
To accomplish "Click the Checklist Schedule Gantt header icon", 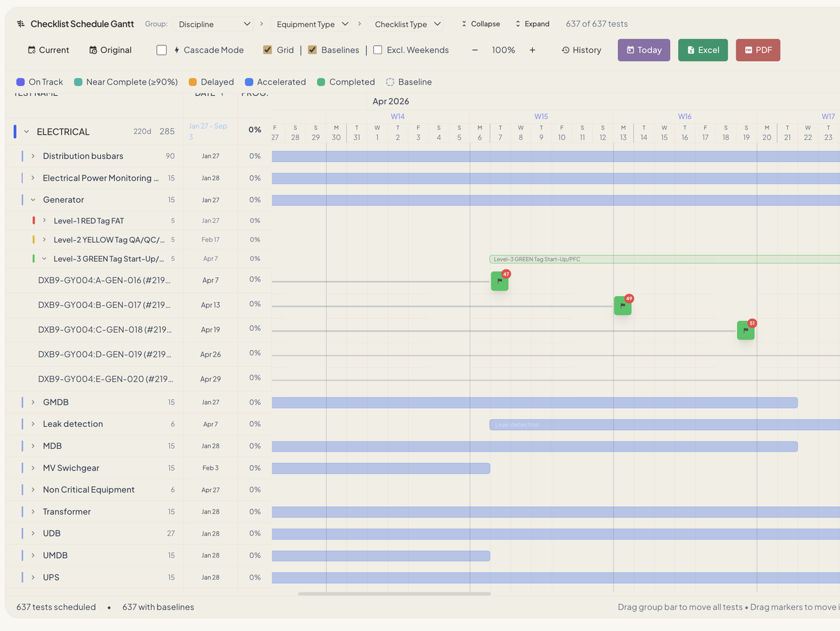I will pyautogui.click(x=21, y=24).
